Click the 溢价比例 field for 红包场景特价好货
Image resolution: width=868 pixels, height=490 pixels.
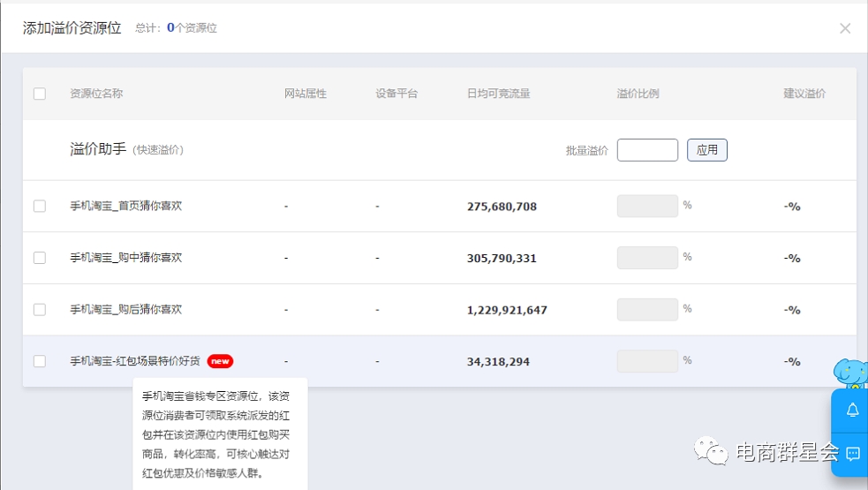[647, 361]
